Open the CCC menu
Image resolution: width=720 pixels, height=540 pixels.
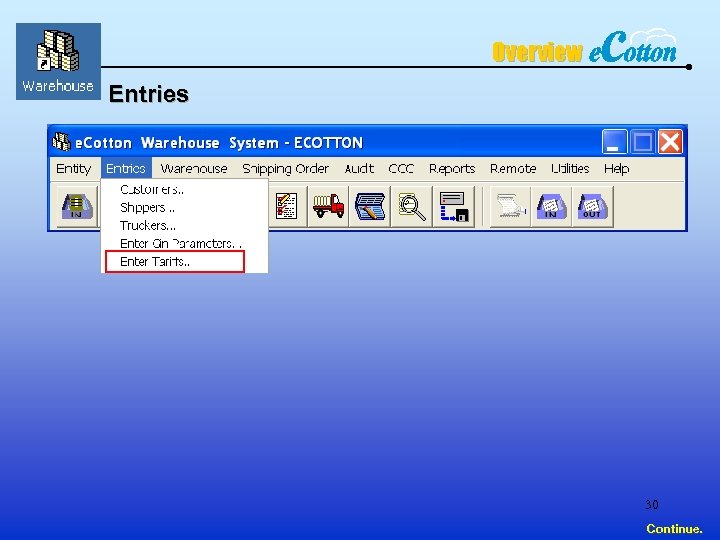[x=401, y=169]
